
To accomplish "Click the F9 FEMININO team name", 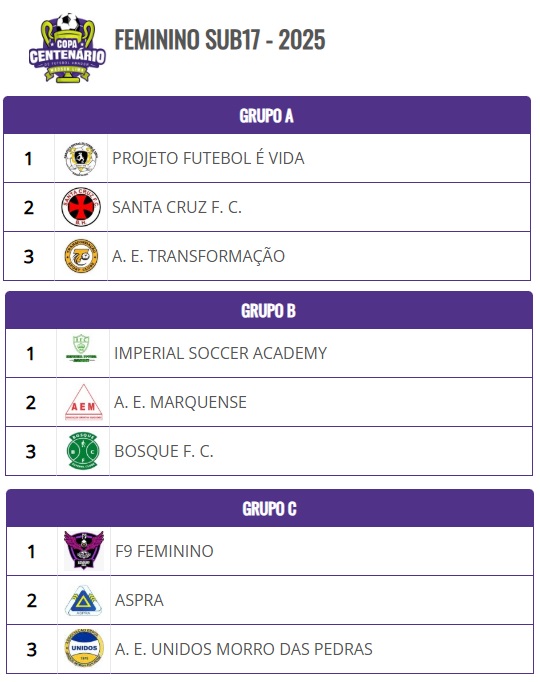I will pos(164,551).
